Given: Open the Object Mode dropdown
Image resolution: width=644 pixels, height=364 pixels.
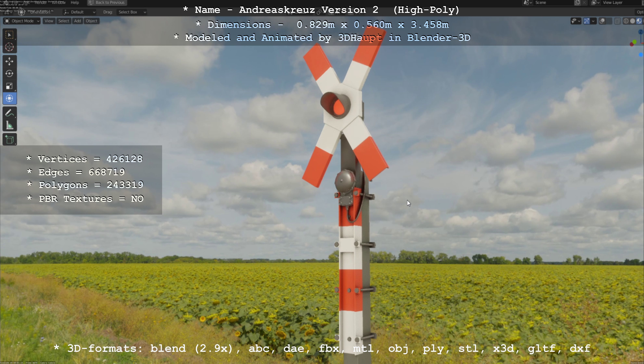Looking at the screenshot, I should click(22, 21).
